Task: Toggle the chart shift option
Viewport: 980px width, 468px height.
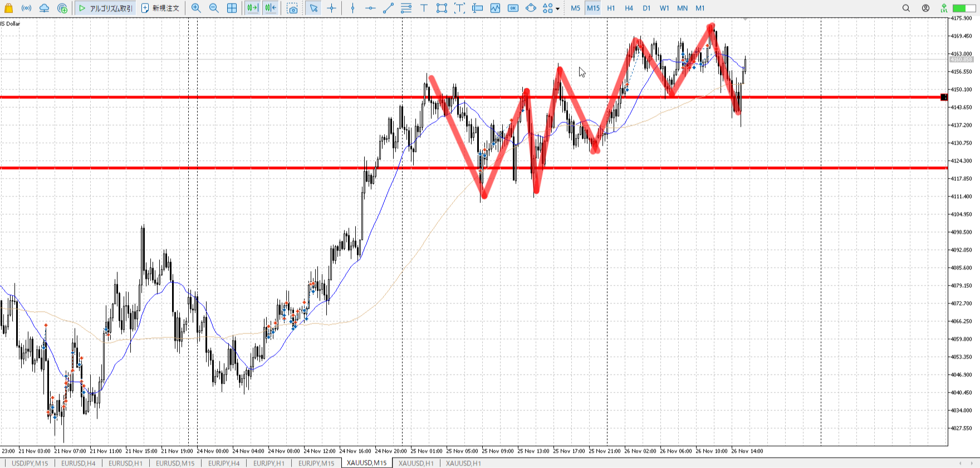Action: [x=271, y=8]
